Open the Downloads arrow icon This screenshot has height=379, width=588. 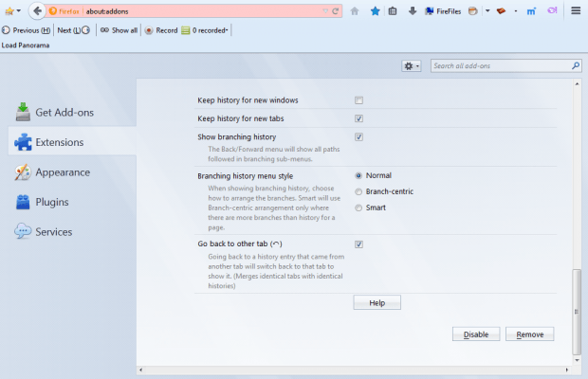(413, 11)
